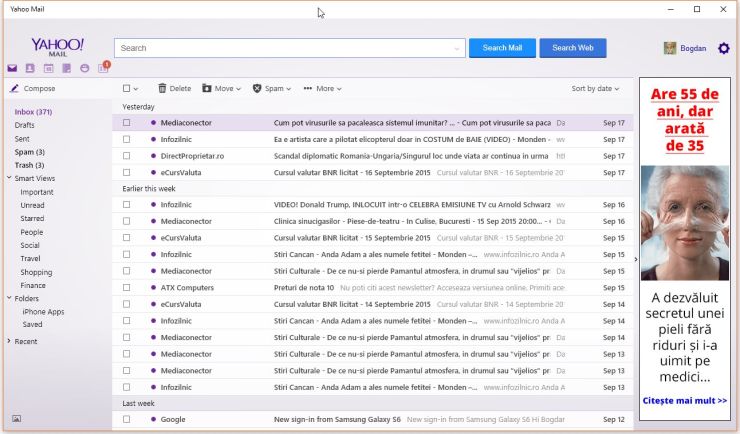
Task: Check the ATX Computers email checkbox
Action: (x=127, y=288)
